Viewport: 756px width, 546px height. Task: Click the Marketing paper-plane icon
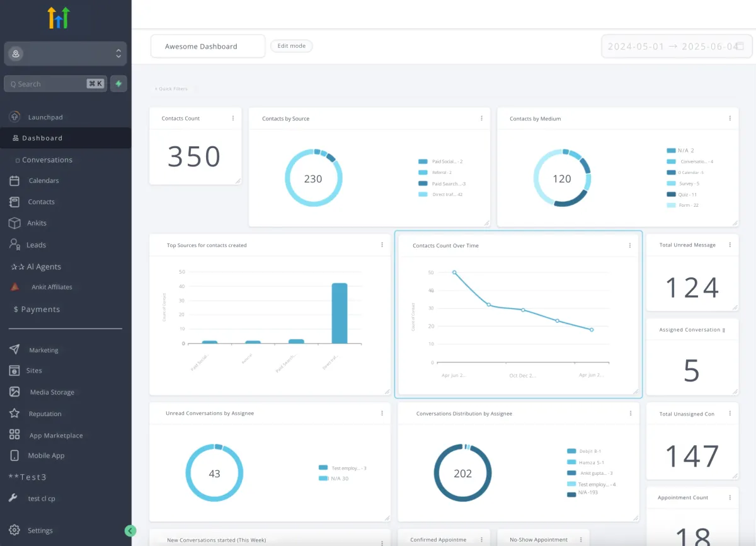click(x=14, y=350)
